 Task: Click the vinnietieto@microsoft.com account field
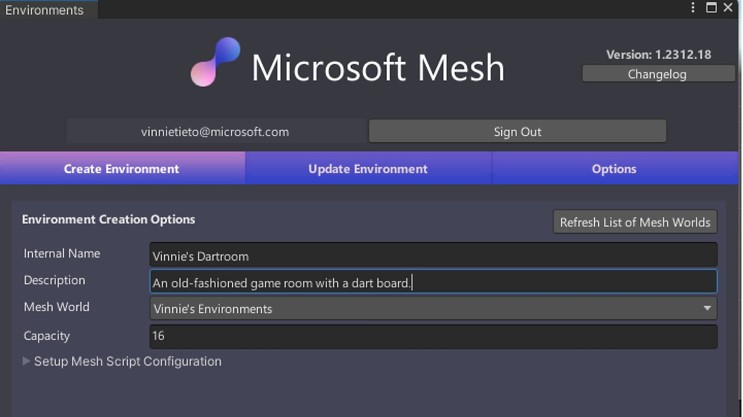215,132
